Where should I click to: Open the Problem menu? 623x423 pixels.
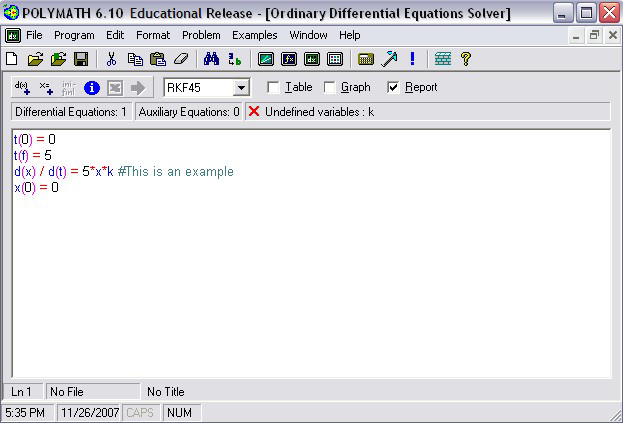pyautogui.click(x=200, y=35)
